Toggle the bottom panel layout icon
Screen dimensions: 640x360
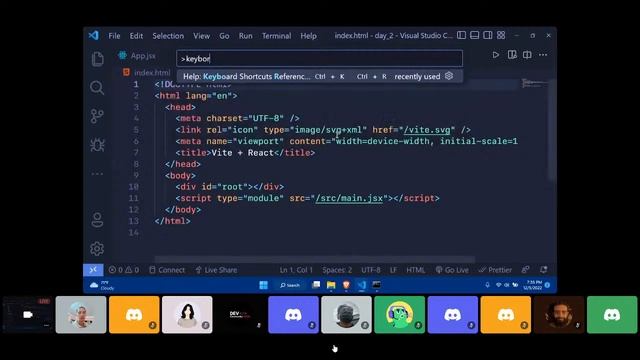[474, 36]
